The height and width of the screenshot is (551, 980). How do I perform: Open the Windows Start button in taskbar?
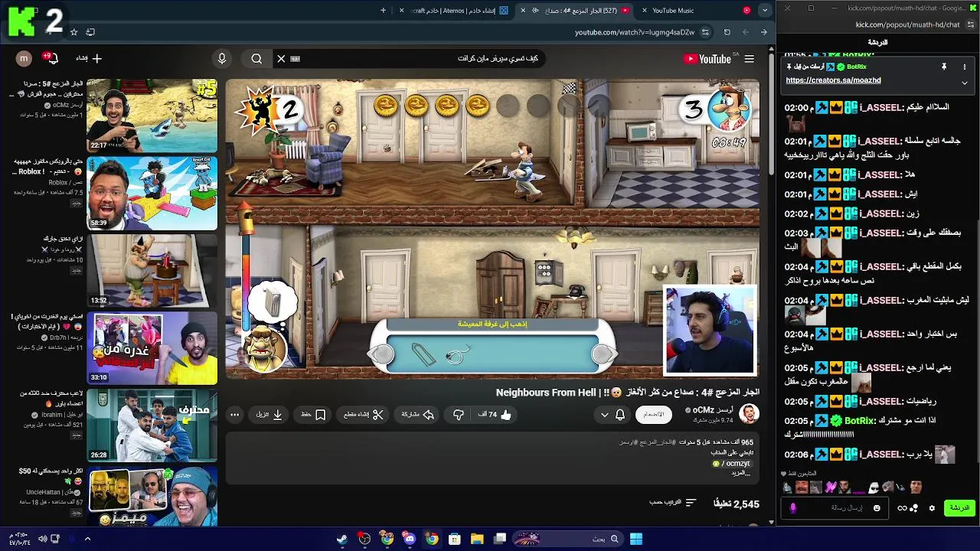click(x=635, y=539)
